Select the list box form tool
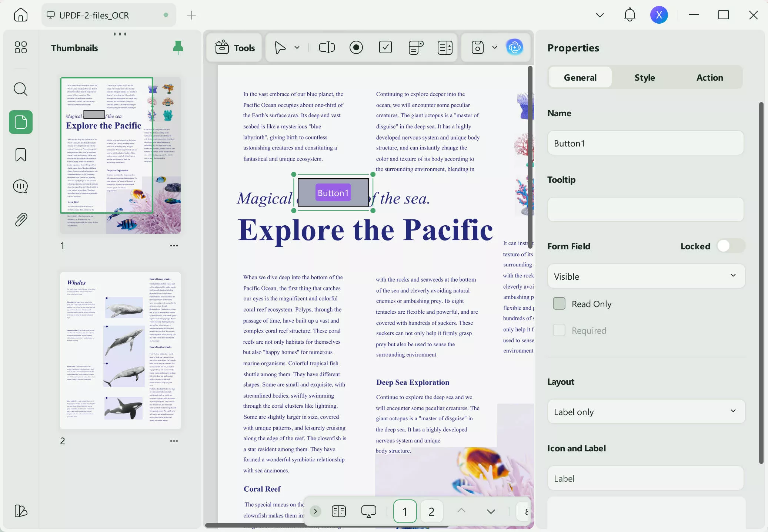768x532 pixels. [445, 47]
